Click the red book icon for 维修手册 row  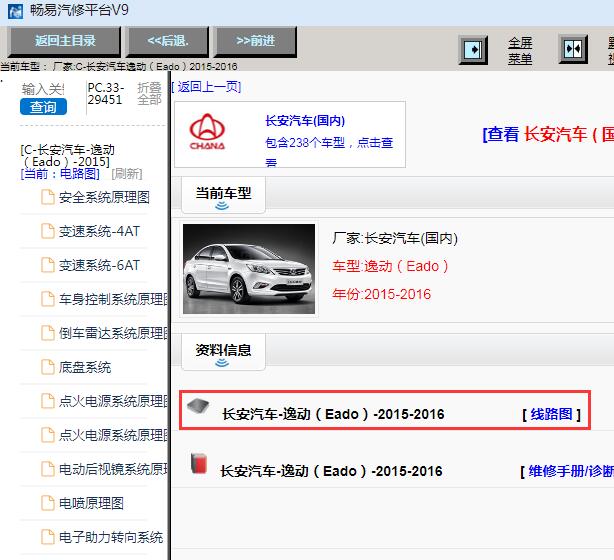tap(199, 464)
